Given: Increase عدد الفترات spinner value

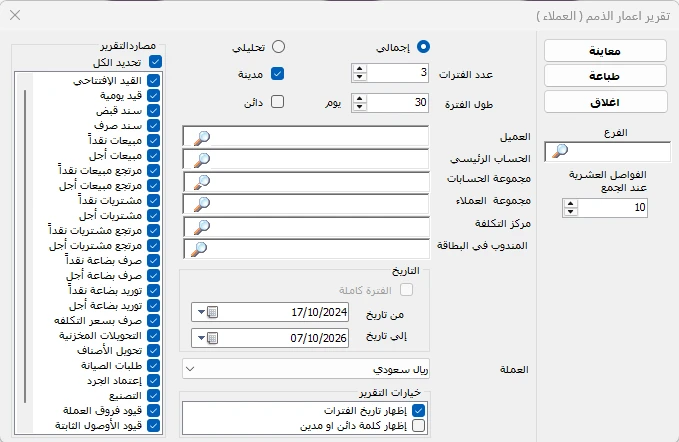Looking at the screenshot, I should pyautogui.click(x=359, y=68).
